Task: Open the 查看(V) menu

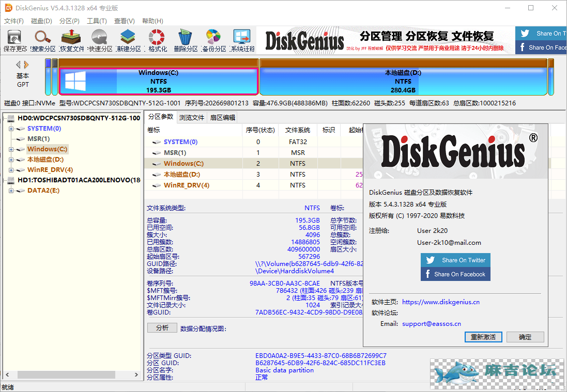Action: (x=125, y=21)
